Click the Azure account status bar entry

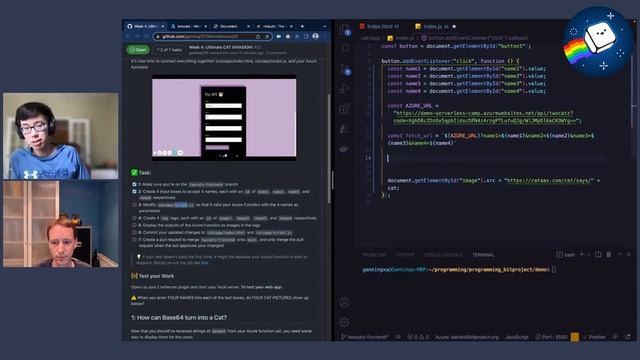(467, 337)
